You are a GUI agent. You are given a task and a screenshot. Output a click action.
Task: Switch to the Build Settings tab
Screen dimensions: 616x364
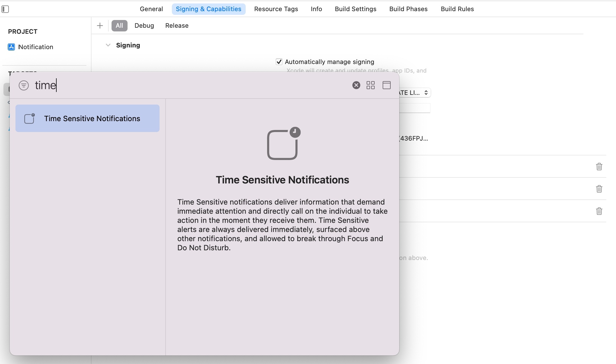coord(355,9)
